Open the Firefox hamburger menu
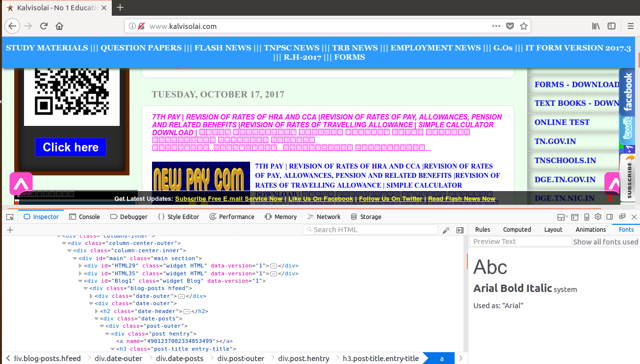The image size is (640, 364). [631, 26]
